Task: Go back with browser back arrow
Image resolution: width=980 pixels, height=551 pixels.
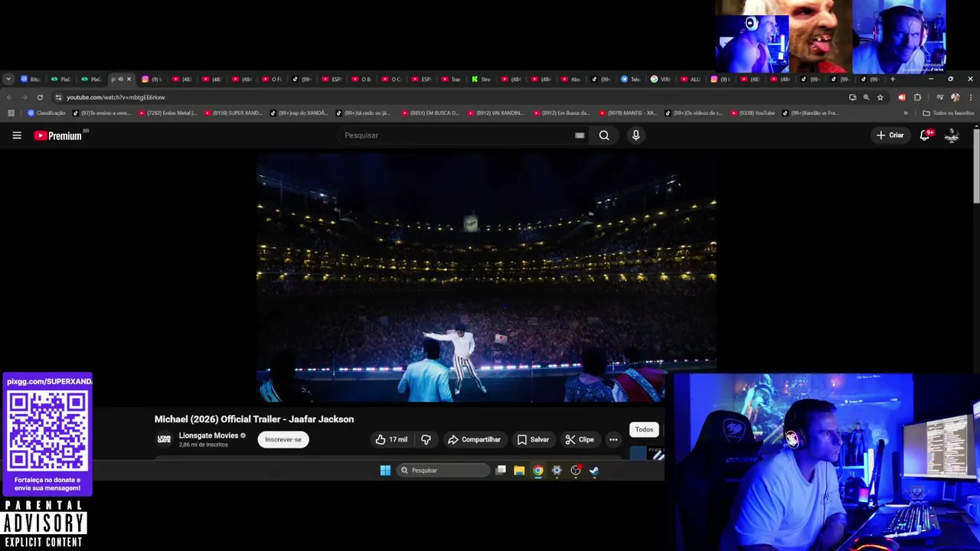Action: tap(9, 97)
